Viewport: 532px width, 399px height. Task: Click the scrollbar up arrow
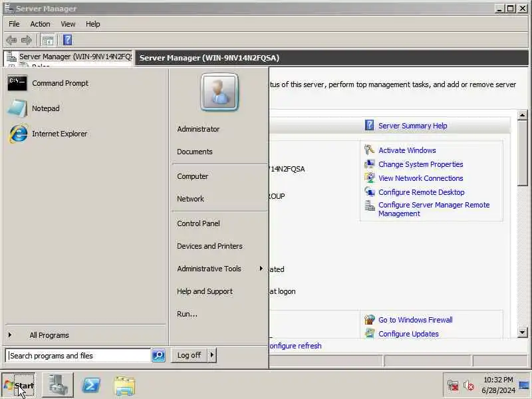pos(523,115)
